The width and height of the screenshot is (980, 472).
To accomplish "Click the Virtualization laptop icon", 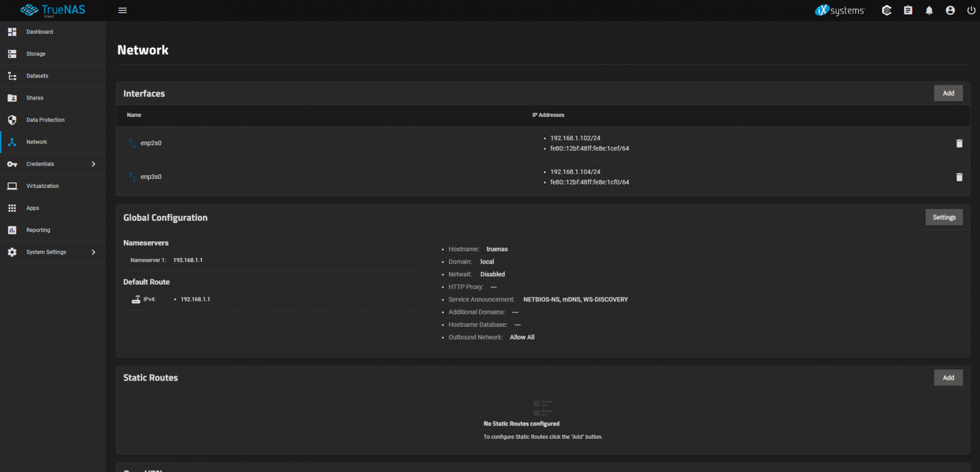I will [x=12, y=186].
